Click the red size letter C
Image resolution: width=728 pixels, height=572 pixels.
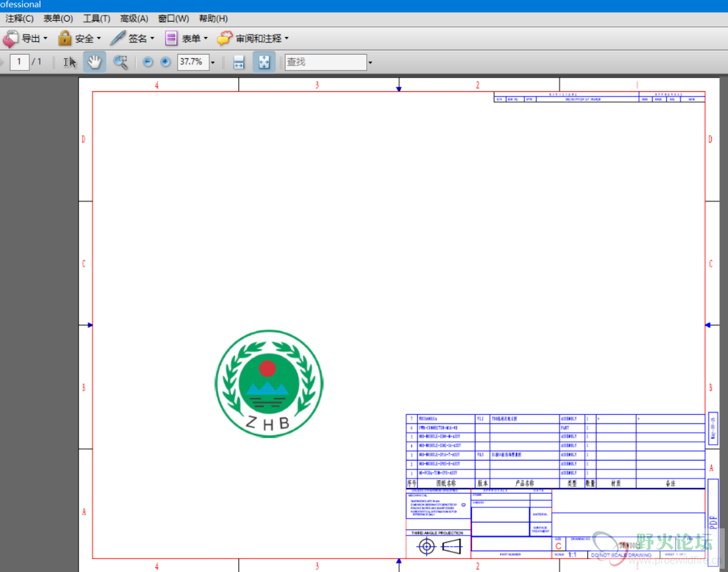click(559, 546)
